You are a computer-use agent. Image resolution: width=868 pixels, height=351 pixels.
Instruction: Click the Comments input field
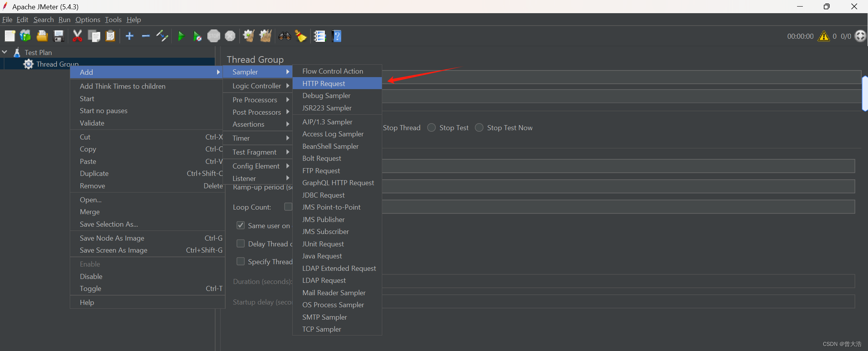(x=621, y=96)
